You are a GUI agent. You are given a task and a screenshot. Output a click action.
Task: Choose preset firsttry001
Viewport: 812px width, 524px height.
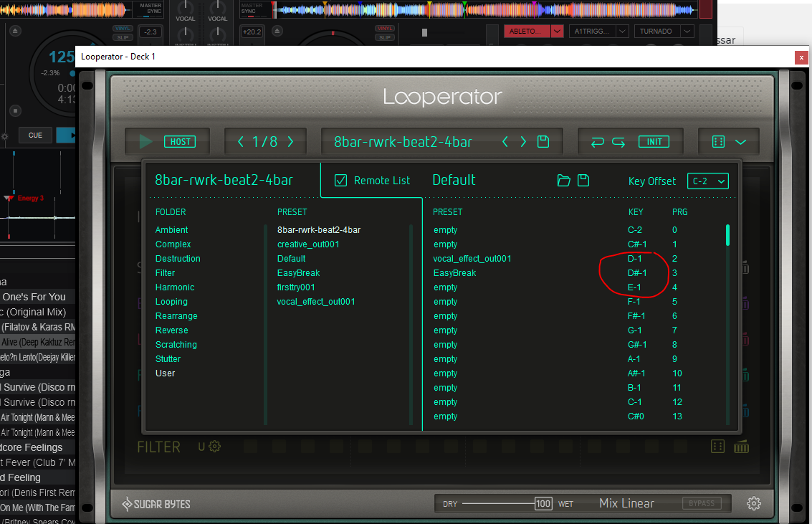(x=296, y=287)
